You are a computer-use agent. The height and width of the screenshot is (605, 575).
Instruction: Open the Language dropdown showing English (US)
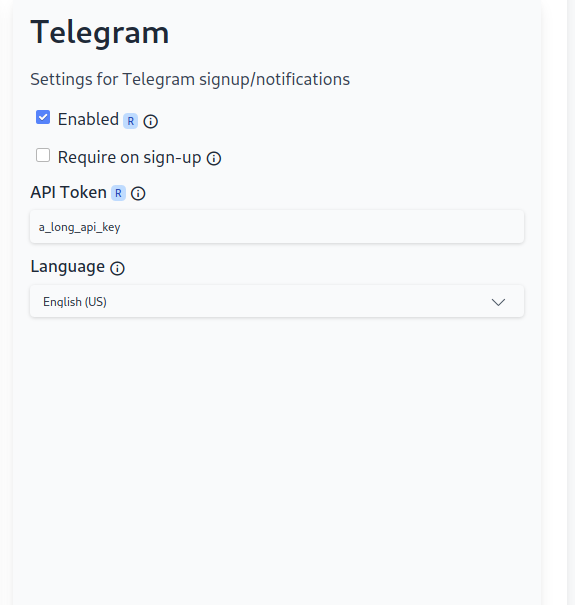(277, 301)
